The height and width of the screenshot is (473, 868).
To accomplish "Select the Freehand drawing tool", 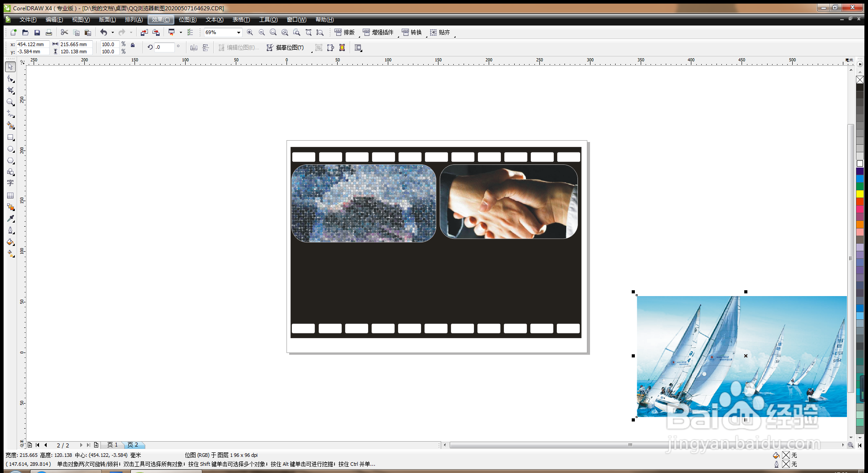I will click(x=10, y=114).
